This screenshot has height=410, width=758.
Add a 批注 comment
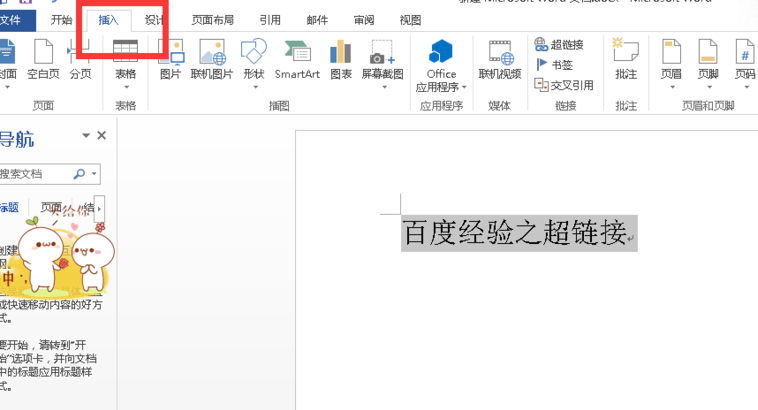coord(626,59)
